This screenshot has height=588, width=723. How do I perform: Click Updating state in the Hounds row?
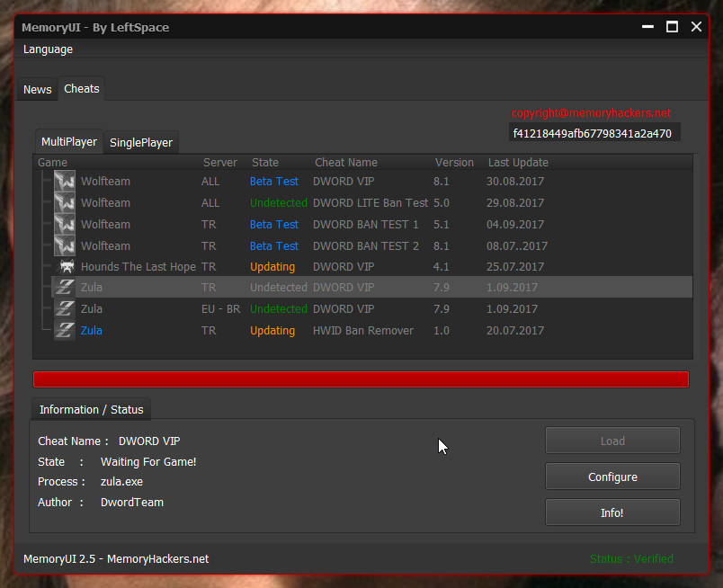(272, 266)
